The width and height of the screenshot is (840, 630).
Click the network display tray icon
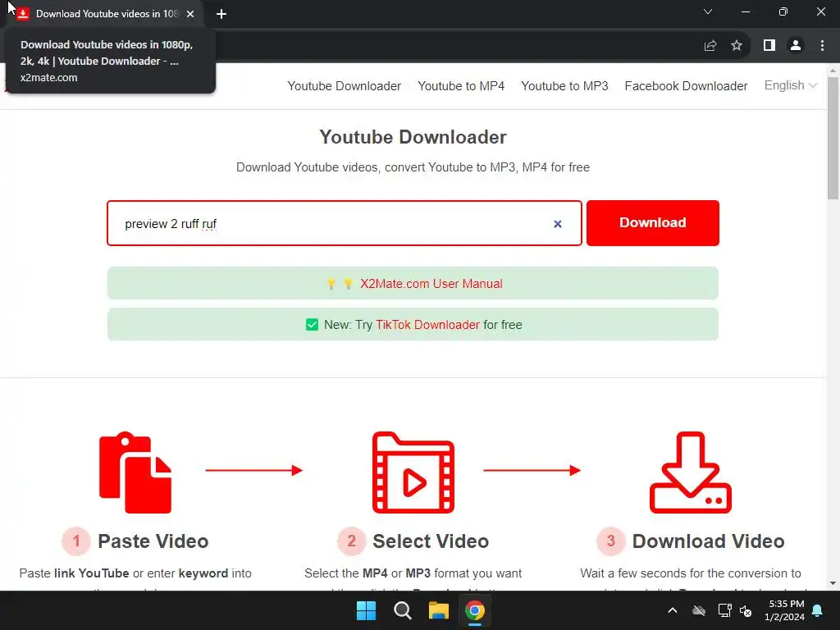click(724, 610)
